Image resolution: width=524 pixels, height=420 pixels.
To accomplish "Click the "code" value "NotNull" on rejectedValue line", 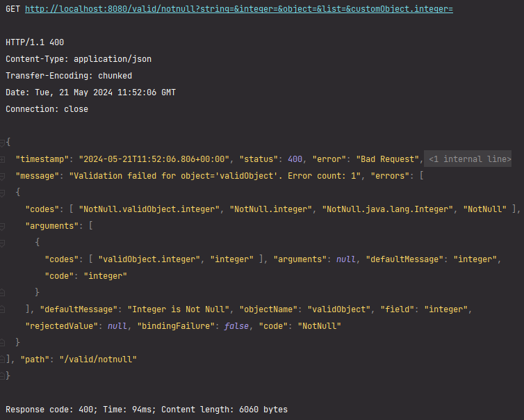I will (x=320, y=326).
